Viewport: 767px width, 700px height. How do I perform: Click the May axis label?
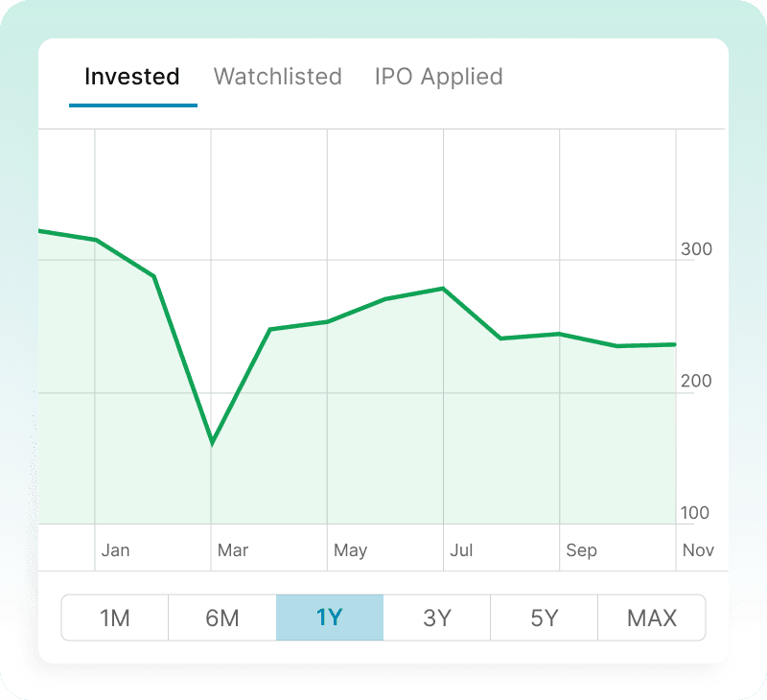[350, 549]
